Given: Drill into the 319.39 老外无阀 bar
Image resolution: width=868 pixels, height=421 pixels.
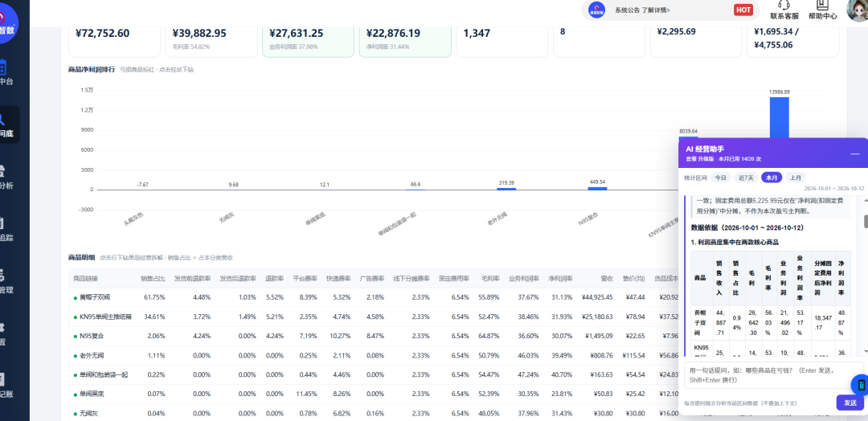Looking at the screenshot, I should (506, 189).
